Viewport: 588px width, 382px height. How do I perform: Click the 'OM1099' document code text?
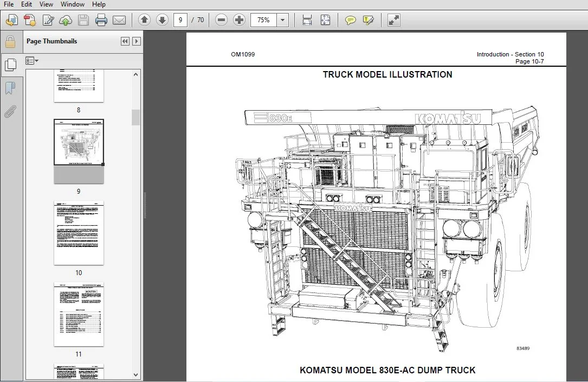coord(243,54)
